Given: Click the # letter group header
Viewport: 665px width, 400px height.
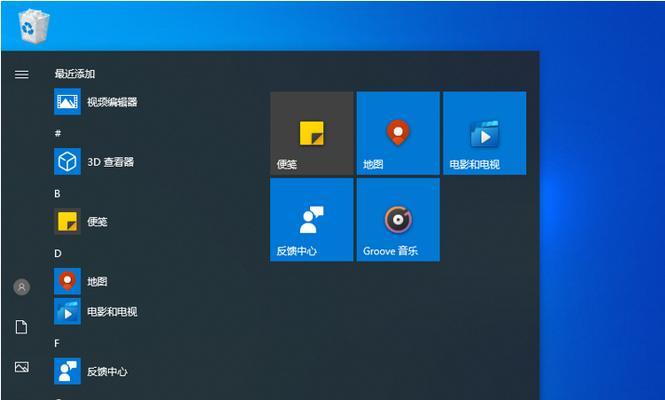Looking at the screenshot, I should tap(58, 134).
